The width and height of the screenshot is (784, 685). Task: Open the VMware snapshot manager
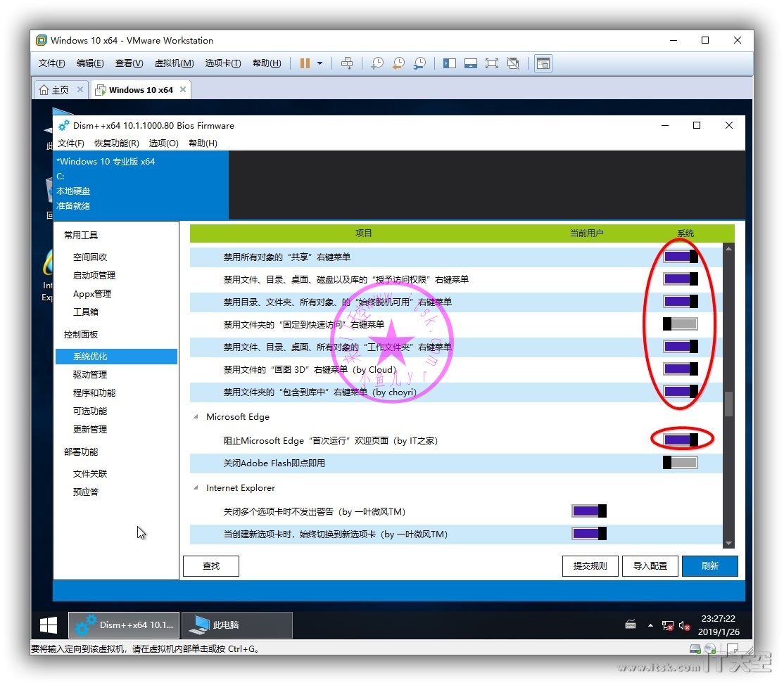coord(420,63)
